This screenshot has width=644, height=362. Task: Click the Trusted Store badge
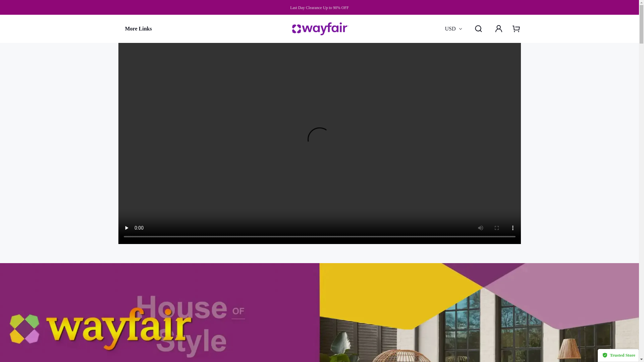coord(618,355)
